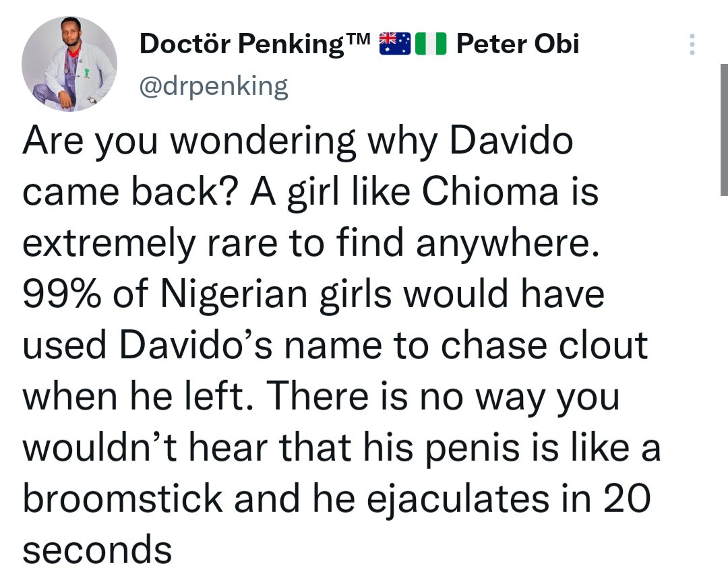Click the scrollbar on the right edge

coord(723,128)
